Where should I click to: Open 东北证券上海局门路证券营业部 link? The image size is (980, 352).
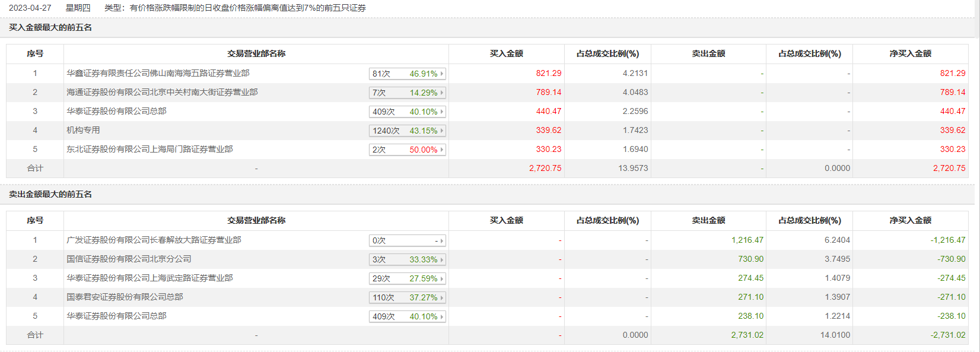(149, 149)
